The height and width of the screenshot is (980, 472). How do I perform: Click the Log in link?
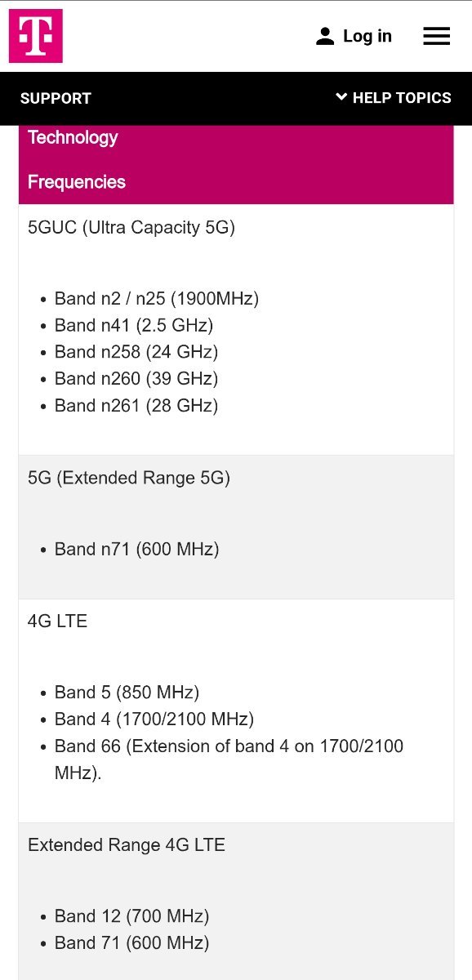tap(367, 36)
